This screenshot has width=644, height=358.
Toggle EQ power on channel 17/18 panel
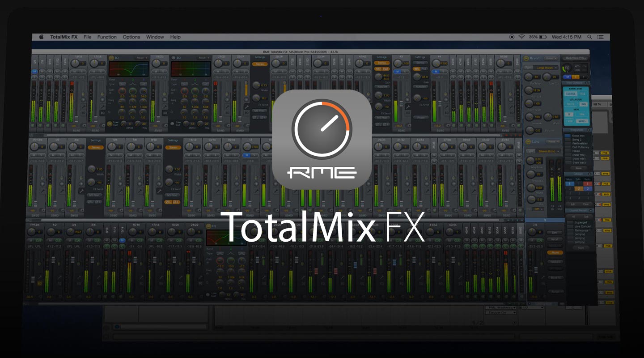pyautogui.click(x=110, y=58)
